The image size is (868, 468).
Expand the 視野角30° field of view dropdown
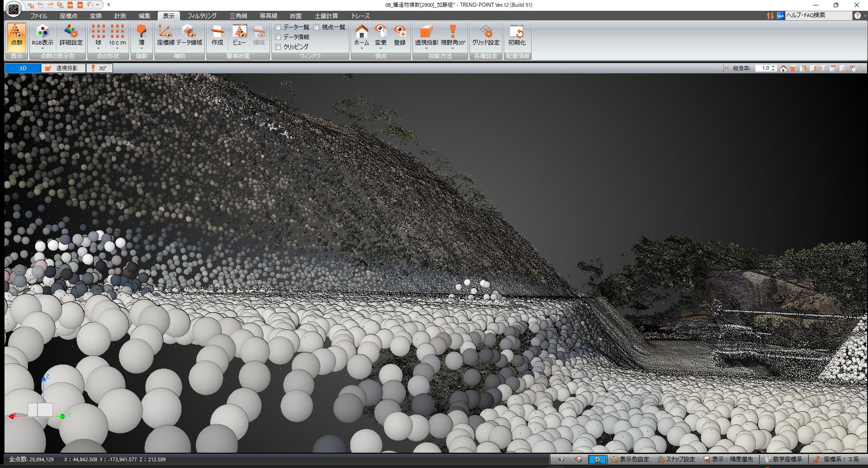click(453, 48)
